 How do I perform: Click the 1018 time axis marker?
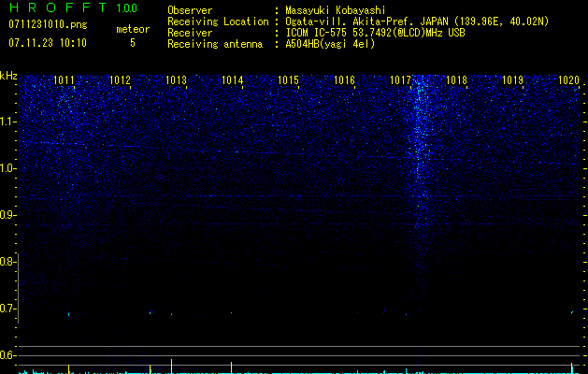pyautogui.click(x=457, y=80)
